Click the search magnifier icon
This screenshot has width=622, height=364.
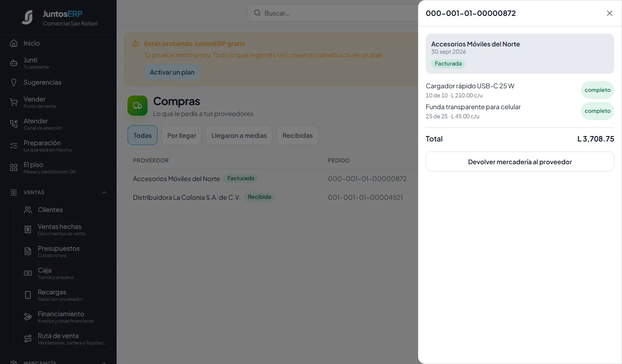coord(257,13)
